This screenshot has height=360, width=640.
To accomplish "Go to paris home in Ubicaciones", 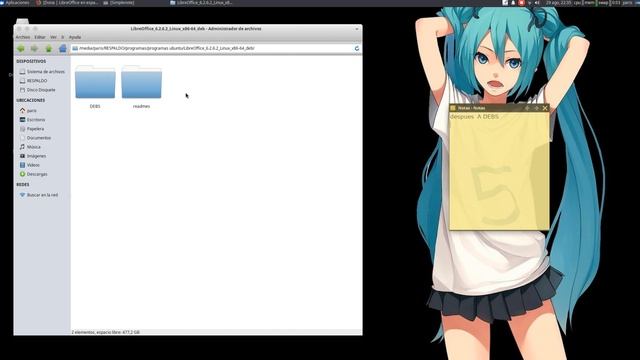I will [28, 111].
